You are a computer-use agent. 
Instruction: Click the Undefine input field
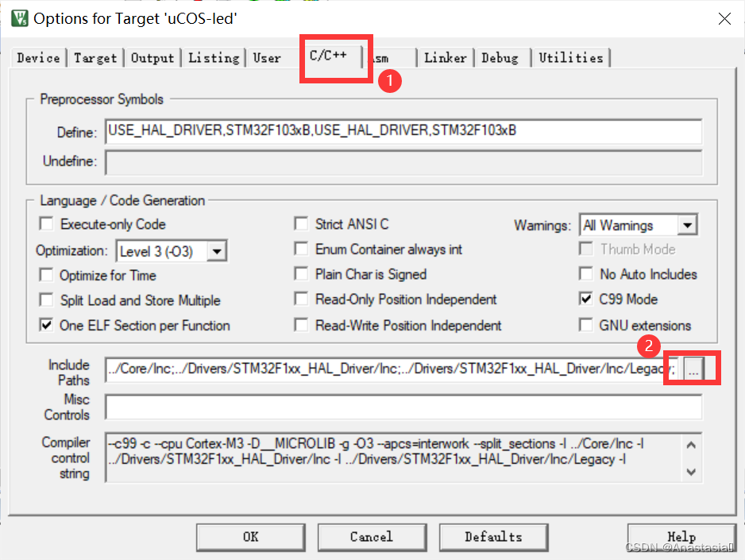coord(403,163)
